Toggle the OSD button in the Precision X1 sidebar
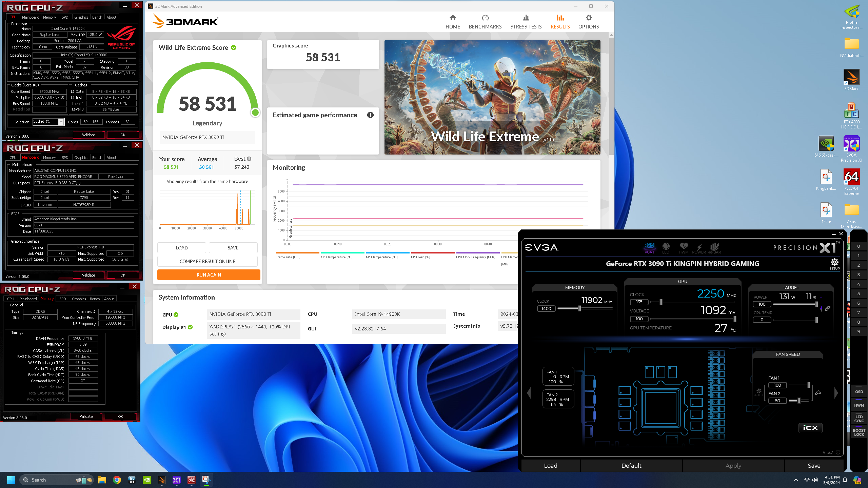The height and width of the screenshot is (488, 868). [859, 392]
